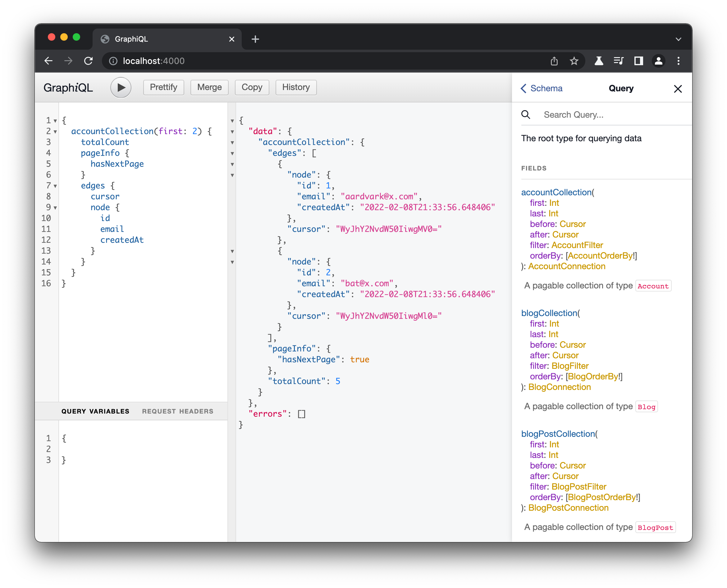Click the Prettify toolbar button
727x588 pixels.
coord(164,87)
